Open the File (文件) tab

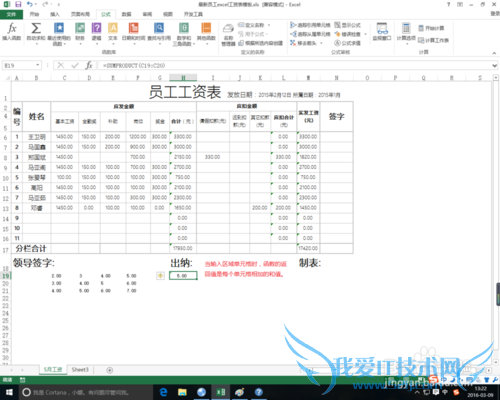(11, 14)
